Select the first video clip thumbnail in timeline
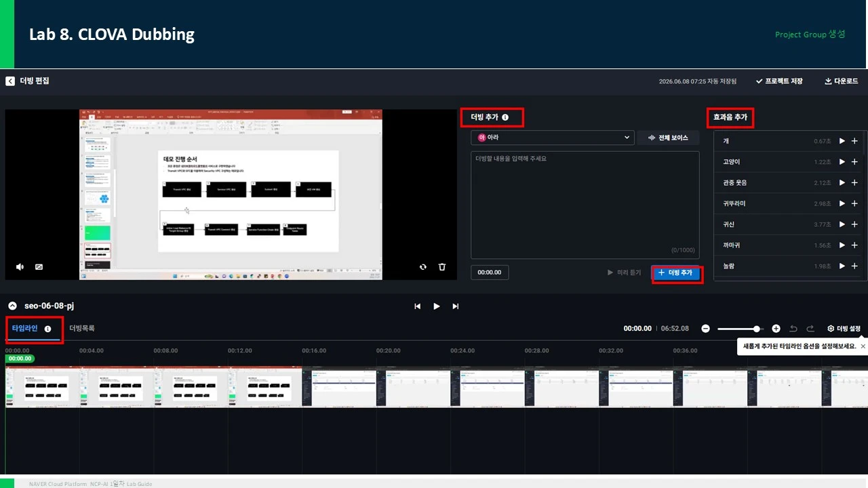Viewport: 868px width, 488px height. pyautogui.click(x=43, y=387)
